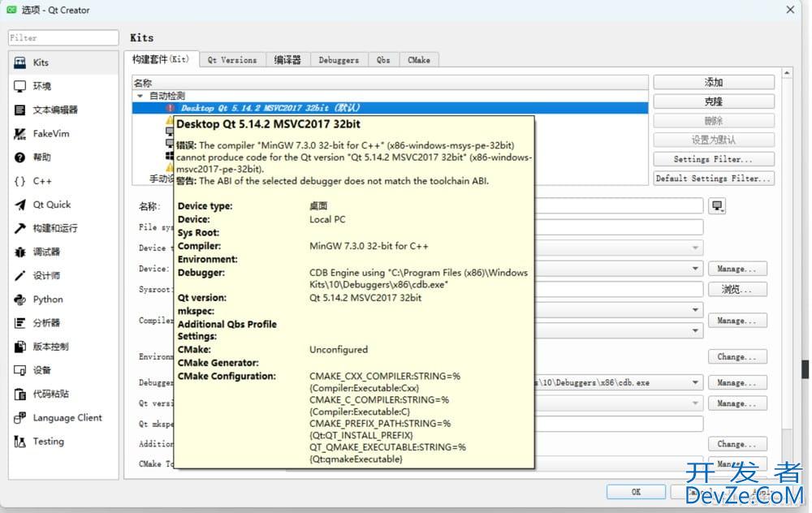812x513 pixels.
Task: Open the second Compiler dropdown
Action: 696,330
